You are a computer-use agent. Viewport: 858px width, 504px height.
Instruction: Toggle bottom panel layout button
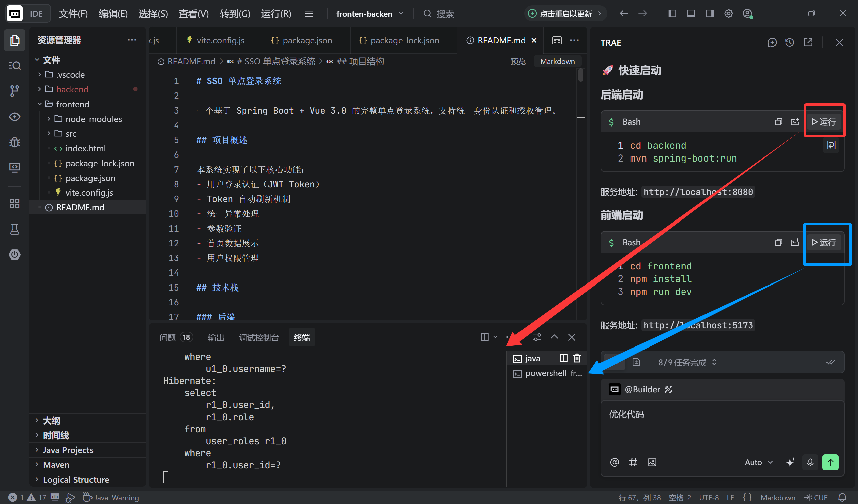coord(691,14)
